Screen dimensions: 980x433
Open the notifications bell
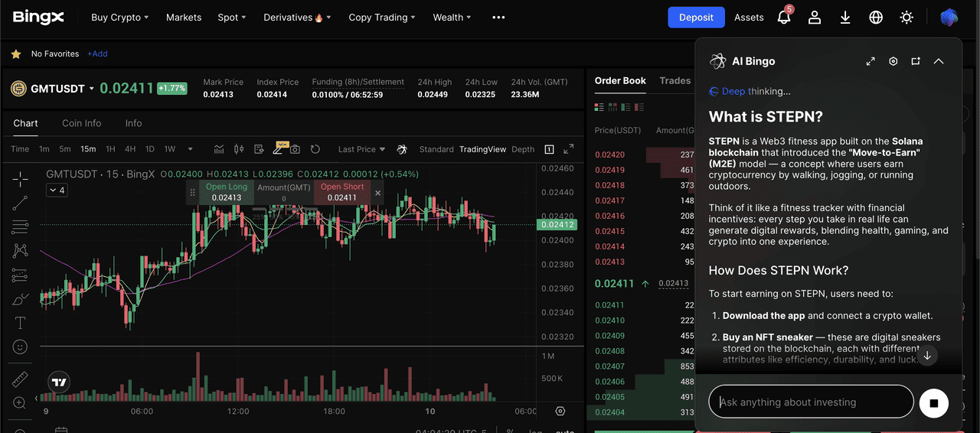783,17
